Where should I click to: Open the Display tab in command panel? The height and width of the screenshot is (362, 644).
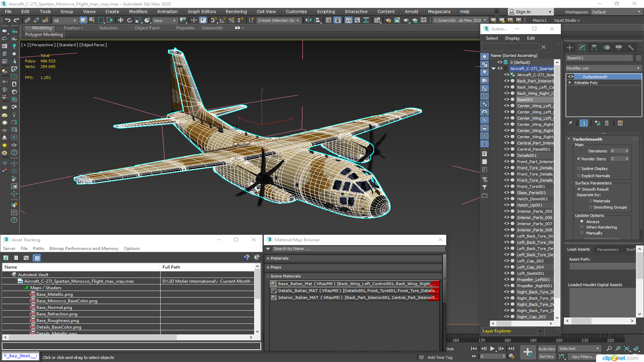click(619, 48)
